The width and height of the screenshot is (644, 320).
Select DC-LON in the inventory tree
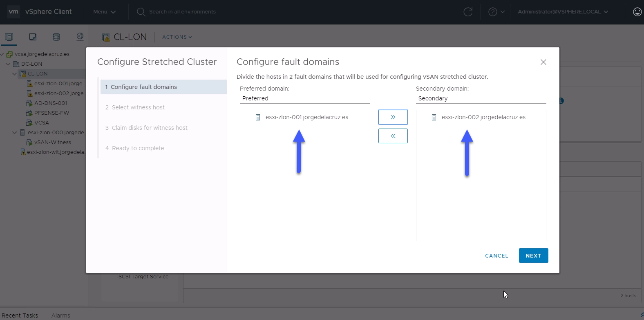click(x=31, y=64)
